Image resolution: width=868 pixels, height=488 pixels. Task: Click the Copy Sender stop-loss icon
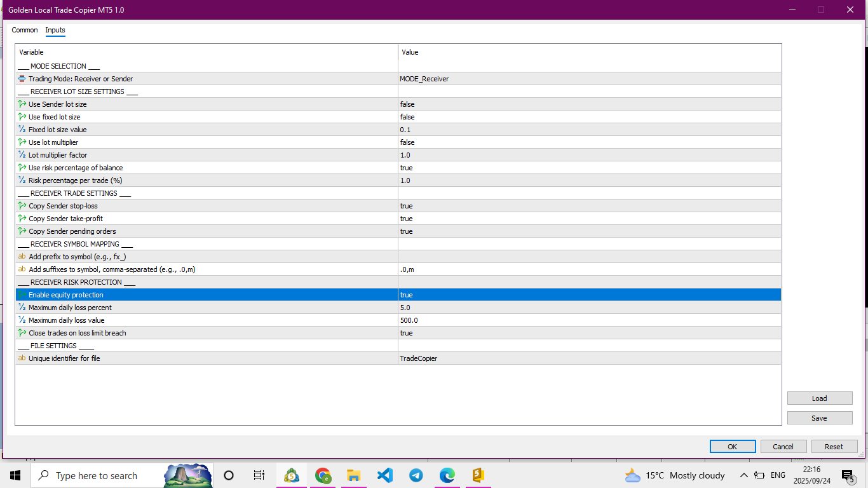(x=22, y=206)
